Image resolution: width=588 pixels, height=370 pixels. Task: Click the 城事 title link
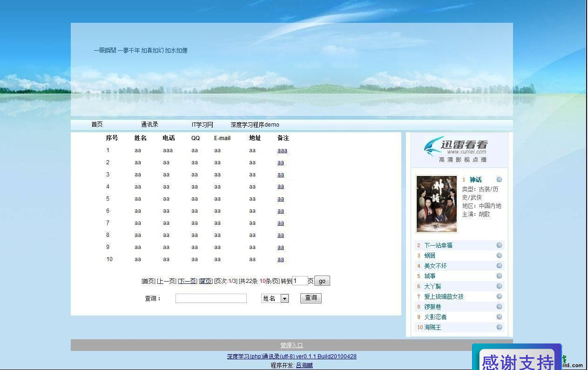tap(430, 276)
